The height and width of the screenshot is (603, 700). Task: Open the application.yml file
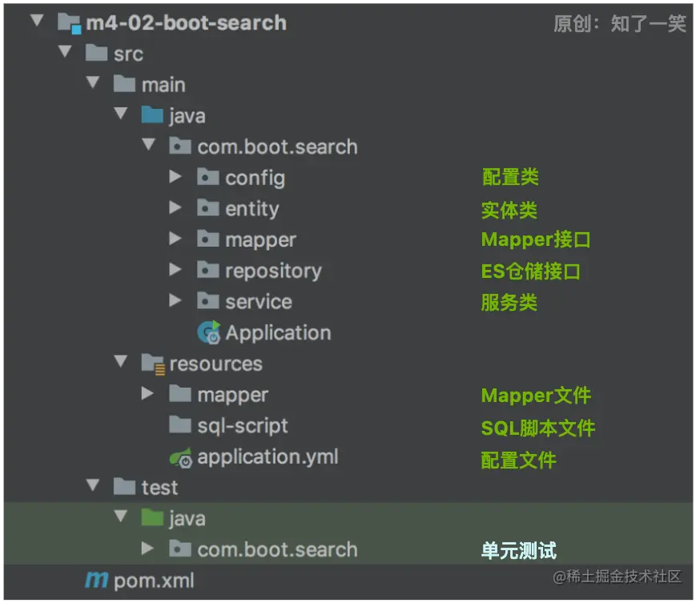(268, 457)
